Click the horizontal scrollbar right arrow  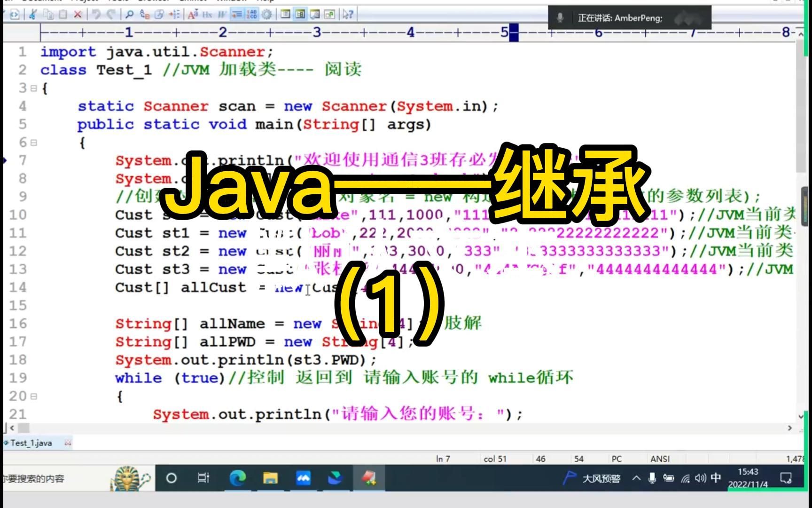(x=790, y=428)
